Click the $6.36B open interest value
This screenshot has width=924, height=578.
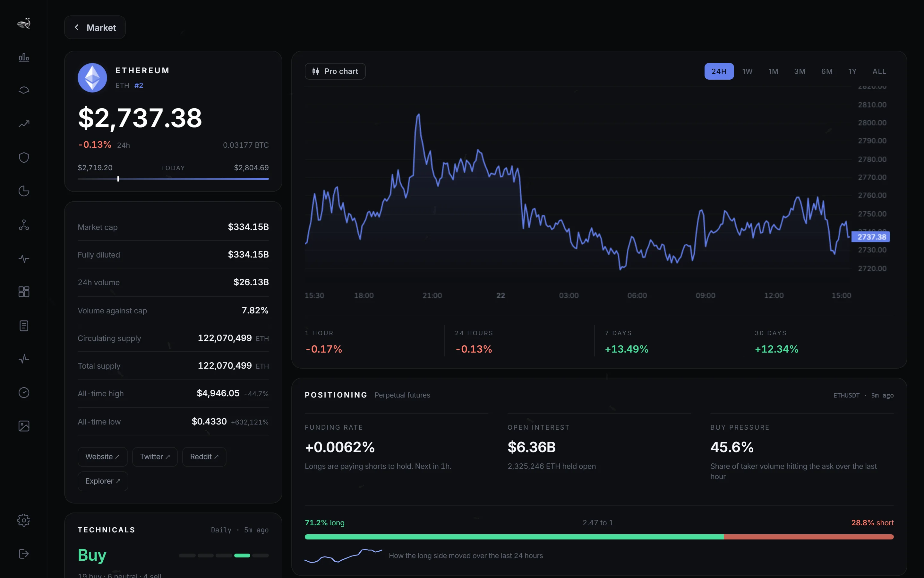pyautogui.click(x=532, y=447)
